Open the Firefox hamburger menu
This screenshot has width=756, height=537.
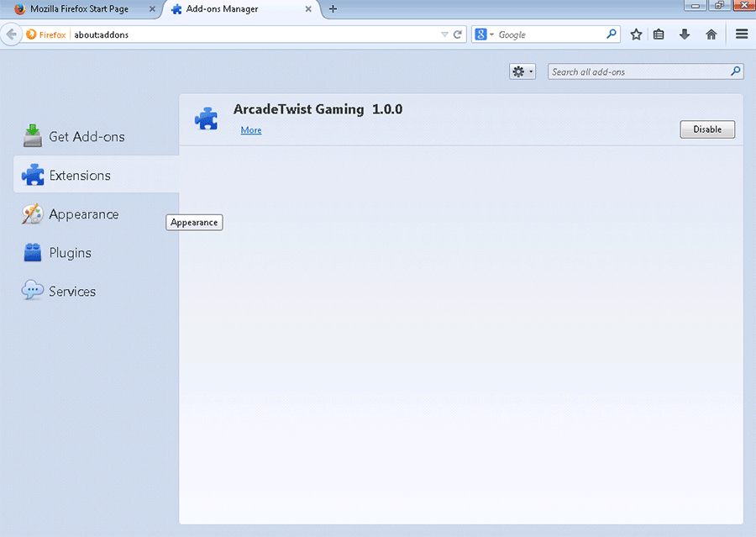pyautogui.click(x=741, y=34)
